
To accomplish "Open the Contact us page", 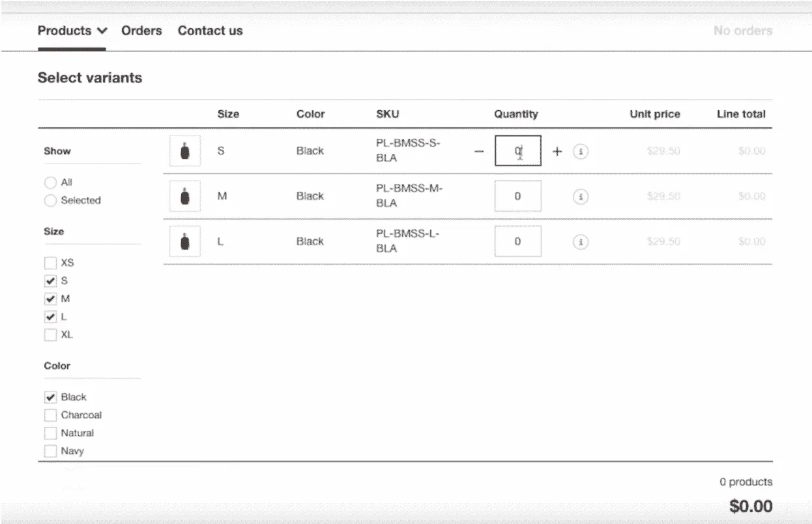I will pos(210,31).
